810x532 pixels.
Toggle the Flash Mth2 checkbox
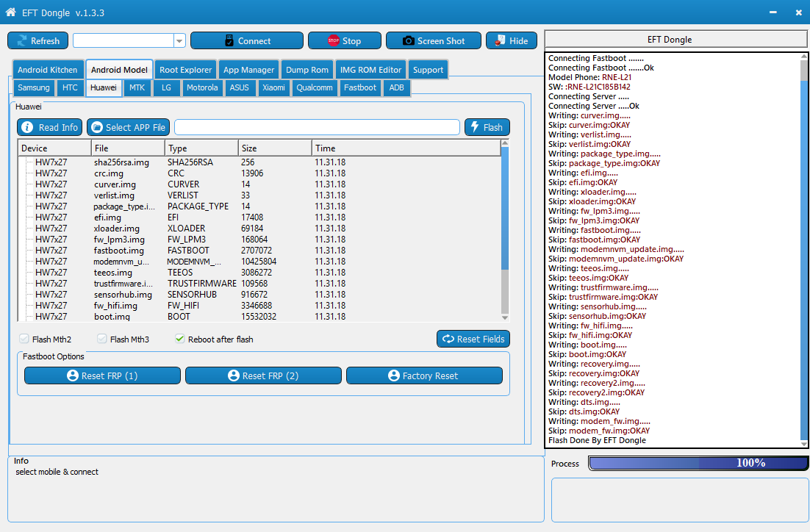tap(24, 339)
